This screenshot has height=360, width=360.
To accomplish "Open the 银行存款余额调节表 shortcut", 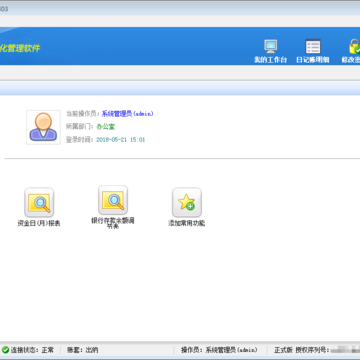I will [x=113, y=200].
